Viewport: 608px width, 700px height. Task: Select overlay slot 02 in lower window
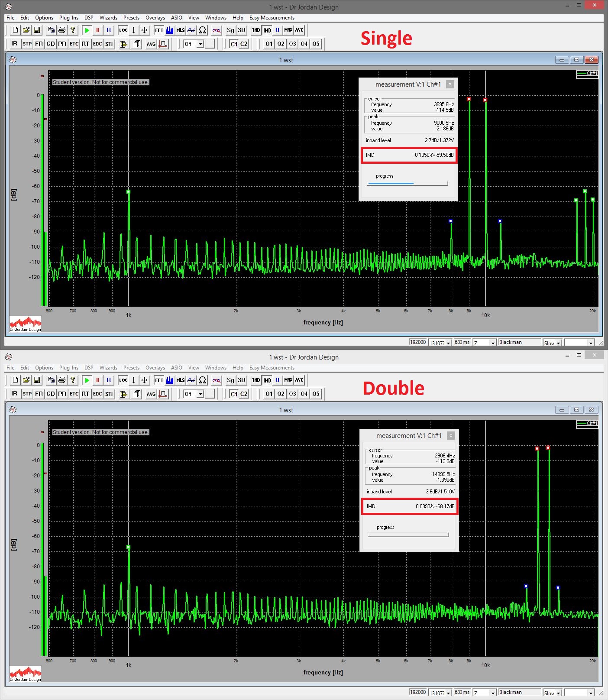pyautogui.click(x=281, y=394)
